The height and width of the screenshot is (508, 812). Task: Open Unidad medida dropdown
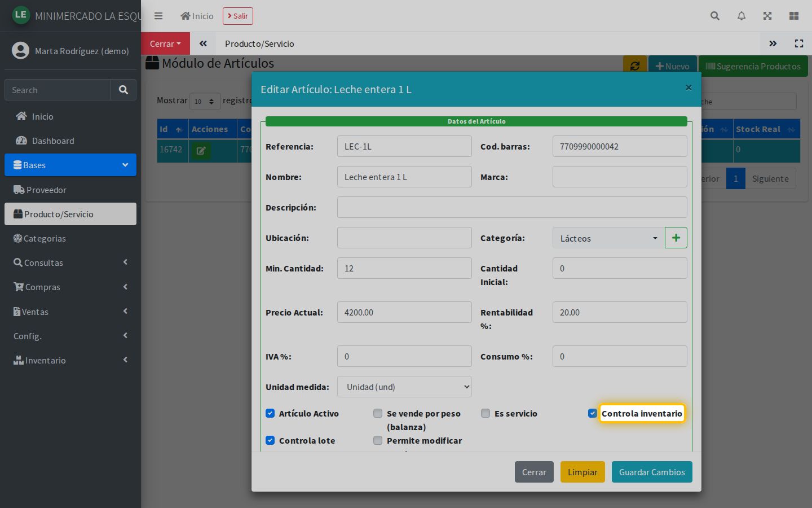[x=404, y=387]
